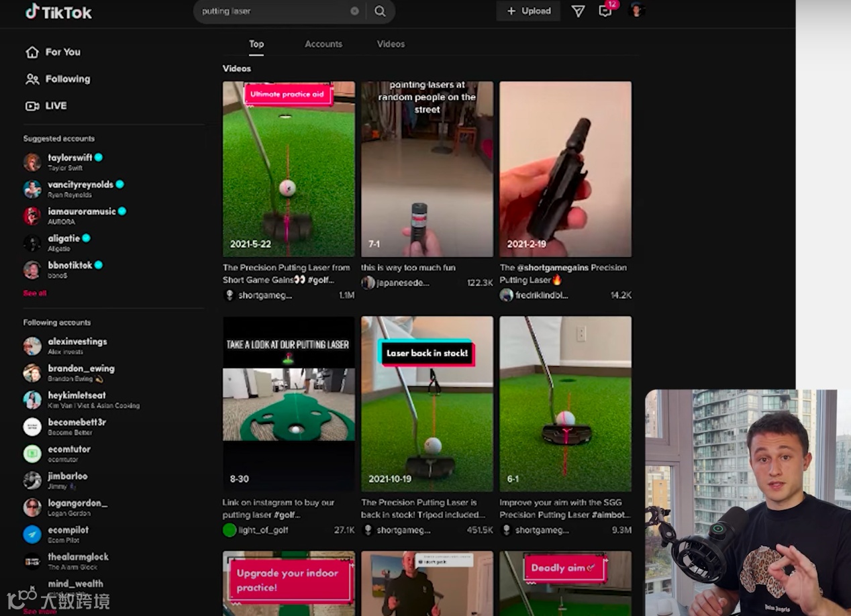Open the mind_wealth account link
The width and height of the screenshot is (851, 616).
[75, 584]
